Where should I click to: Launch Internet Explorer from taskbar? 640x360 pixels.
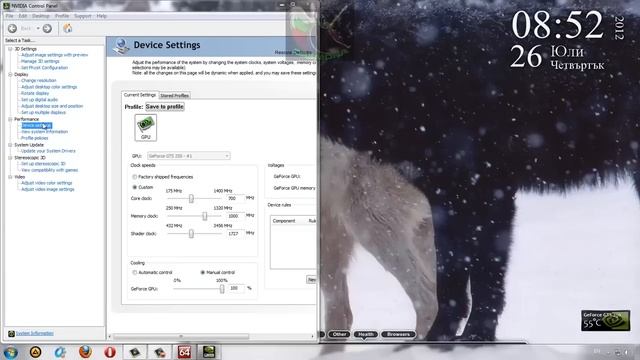(x=60, y=352)
